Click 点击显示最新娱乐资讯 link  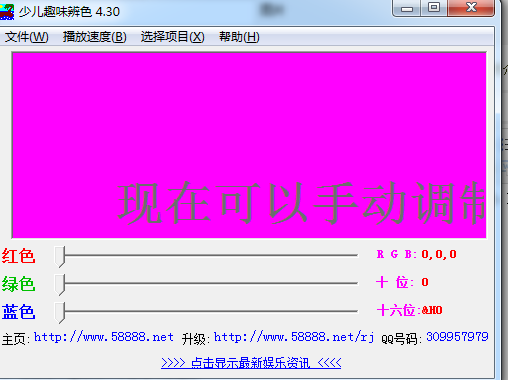(x=251, y=363)
